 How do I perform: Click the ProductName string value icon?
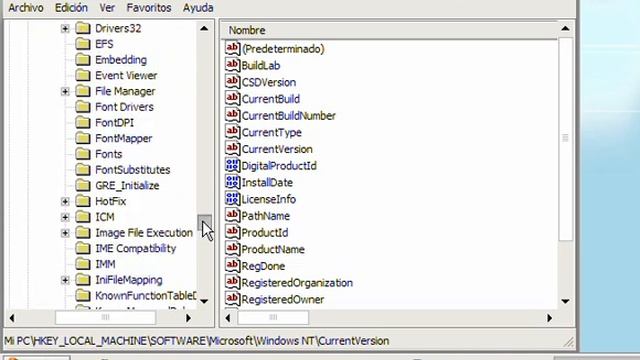coord(232,249)
